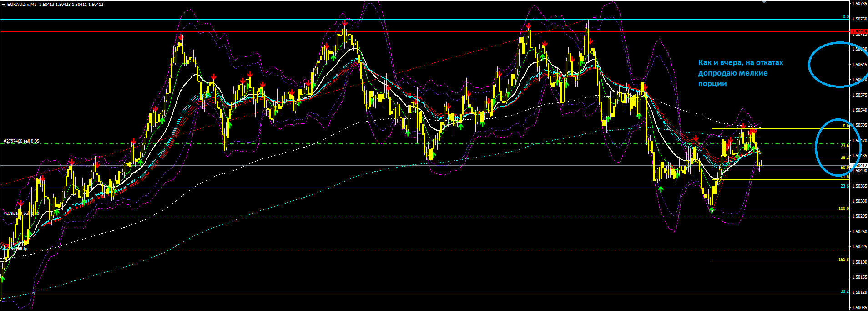Click the chart shift triangle marker at top
Screen dimensions: 868x311
coord(764,2)
